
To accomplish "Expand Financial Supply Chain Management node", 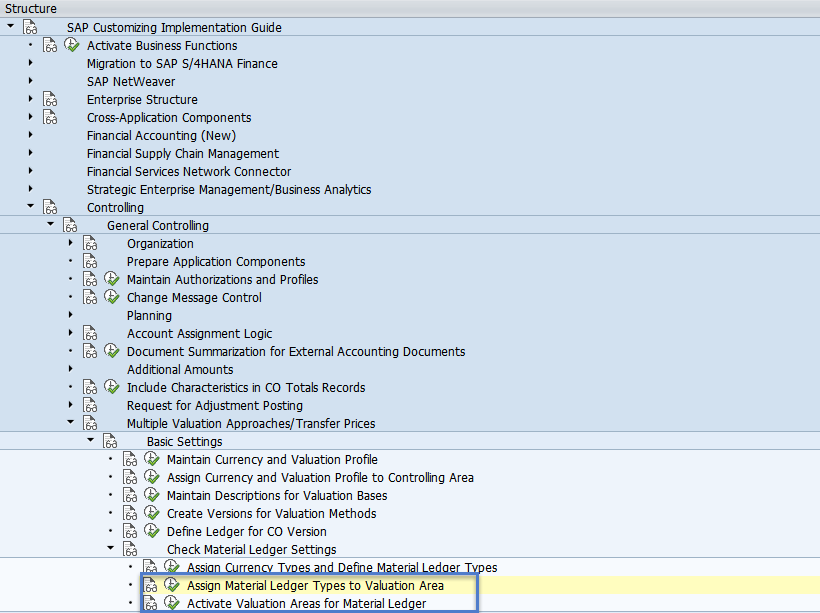I will [30, 153].
